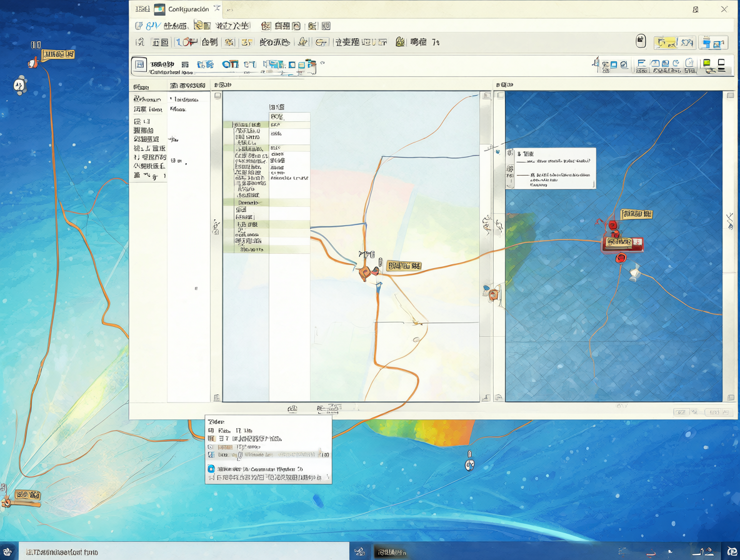This screenshot has width=740, height=560.
Task: Click the app icon left of Configuración
Action: point(159,9)
